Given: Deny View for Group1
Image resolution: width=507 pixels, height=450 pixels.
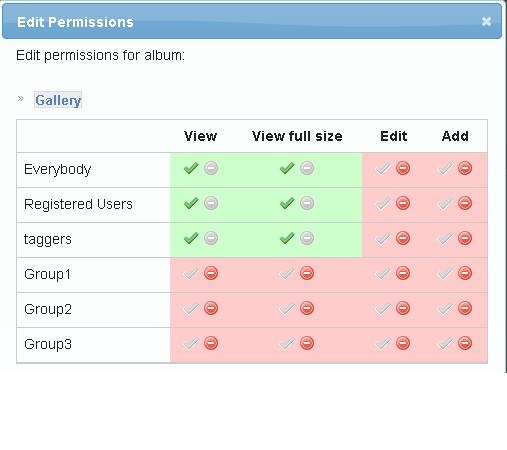Looking at the screenshot, I should click(x=211, y=273).
